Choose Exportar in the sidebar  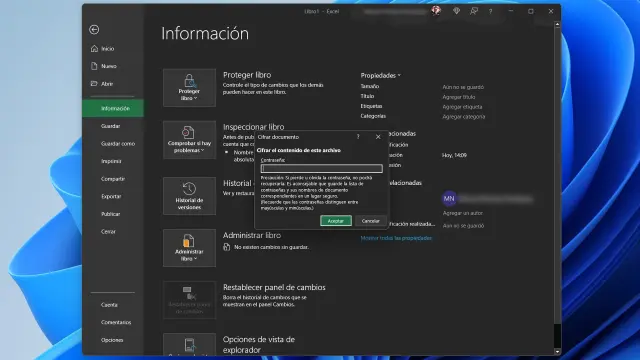111,196
